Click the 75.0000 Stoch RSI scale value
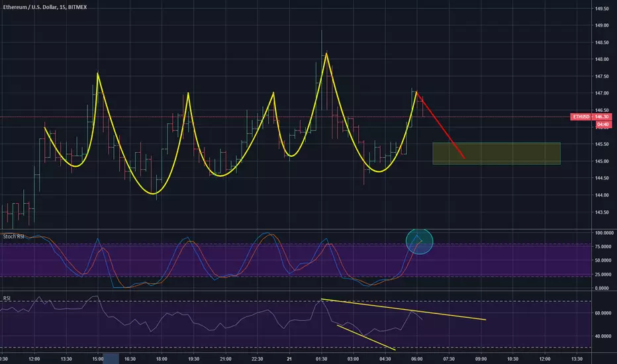This screenshot has width=617, height=364. [603, 247]
